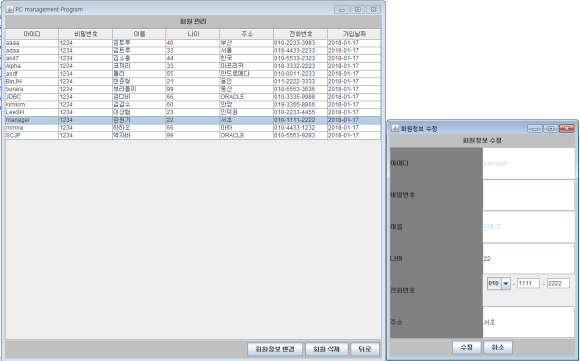Viewport: 580px width, 361px height.
Task: Select the row with ID asdf
Action: click(x=193, y=74)
